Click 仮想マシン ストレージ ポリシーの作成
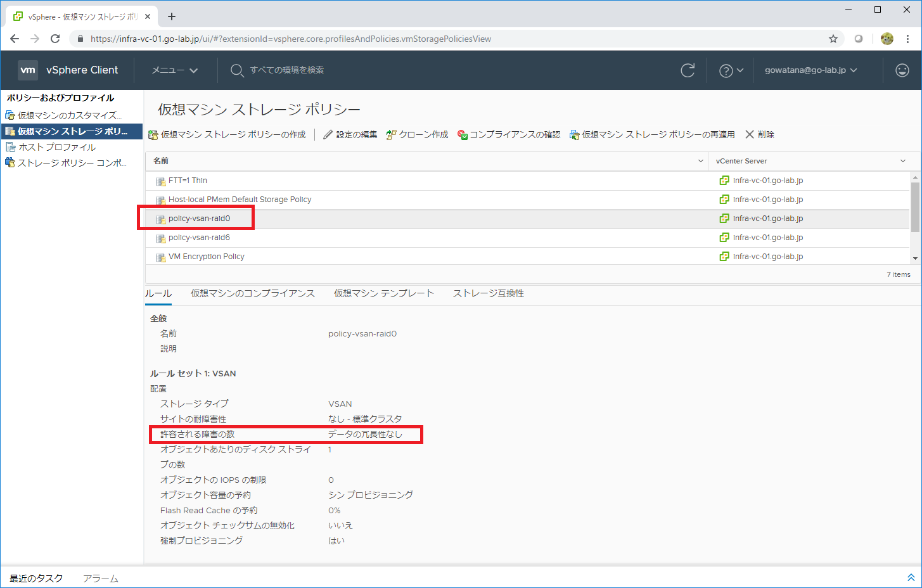Image resolution: width=922 pixels, height=588 pixels. click(x=227, y=134)
